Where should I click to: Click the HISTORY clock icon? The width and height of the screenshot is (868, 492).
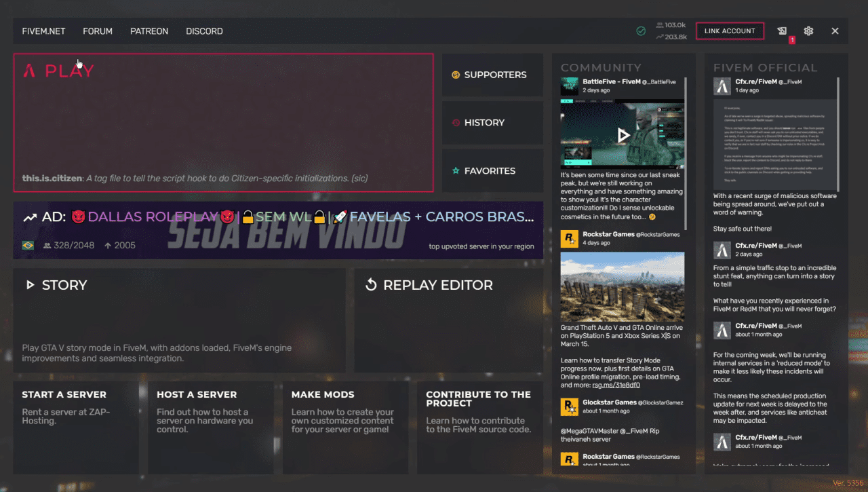(456, 123)
